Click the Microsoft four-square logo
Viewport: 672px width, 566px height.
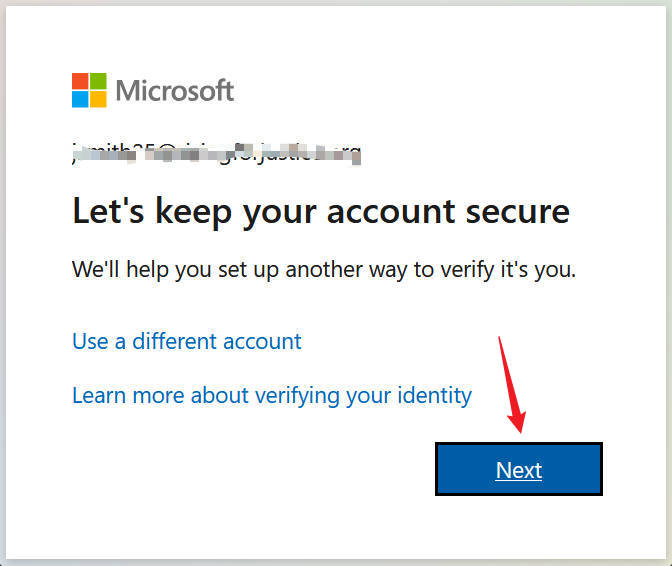(x=89, y=90)
